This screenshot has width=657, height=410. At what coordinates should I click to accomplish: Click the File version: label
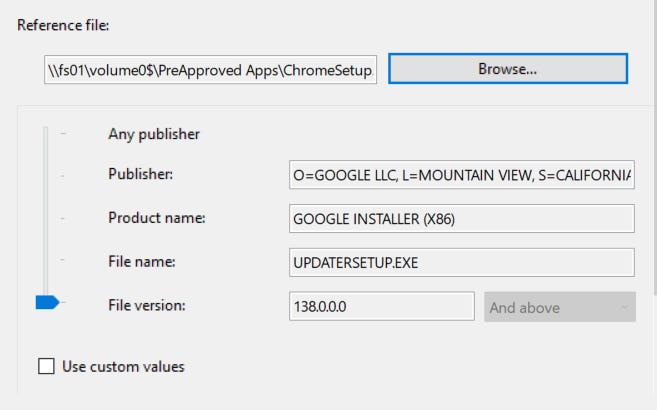tap(147, 305)
